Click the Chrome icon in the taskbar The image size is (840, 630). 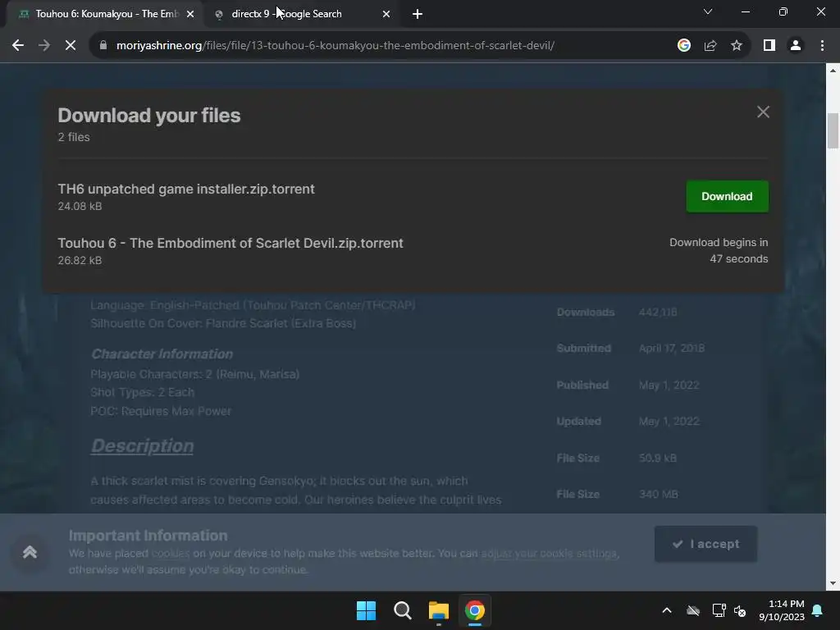tap(475, 610)
